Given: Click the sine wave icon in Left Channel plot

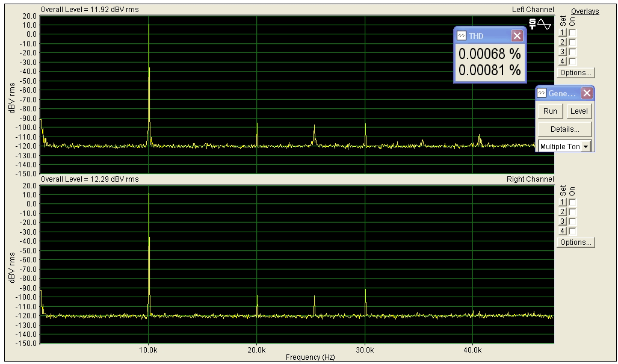Looking at the screenshot, I should pos(545,24).
